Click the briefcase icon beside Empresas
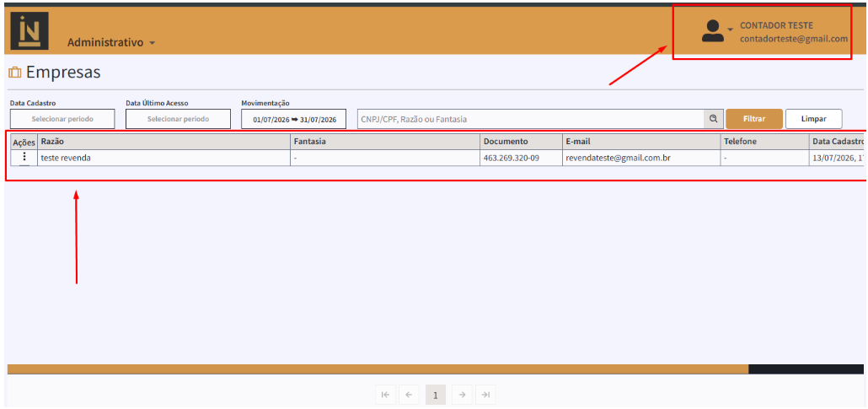Viewport: 868px width, 409px height. pyautogui.click(x=15, y=73)
